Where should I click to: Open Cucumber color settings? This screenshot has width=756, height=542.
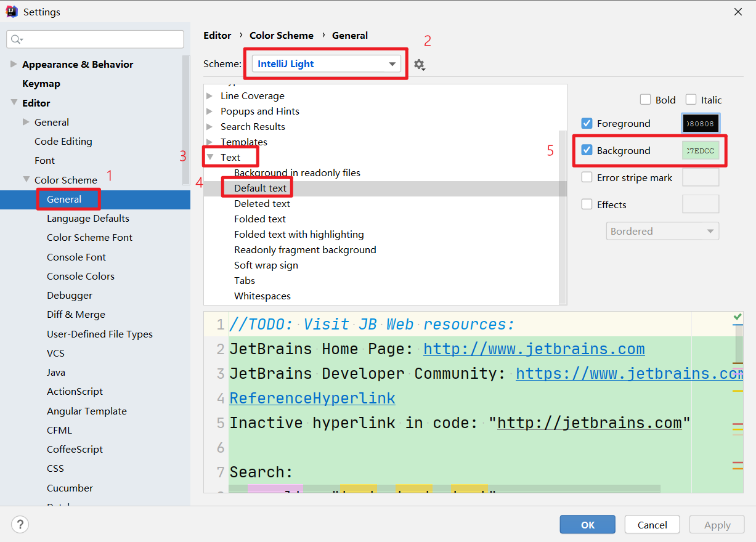(70, 488)
